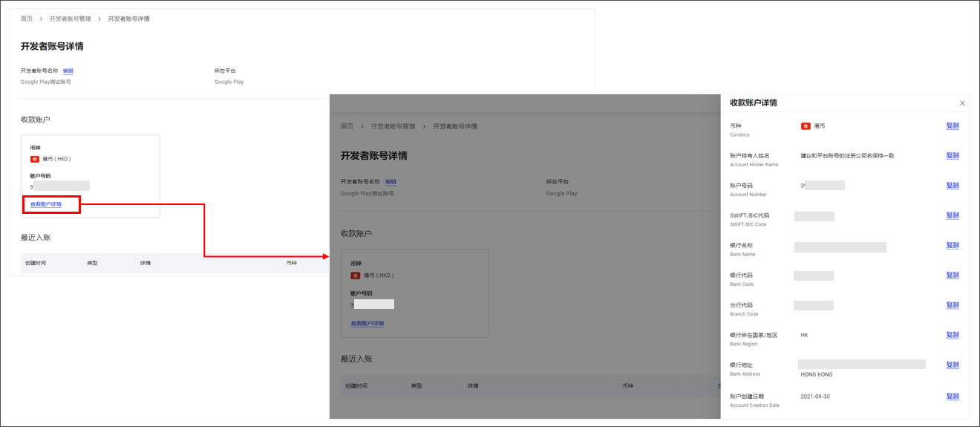Click 币种 column header in dimmed page table
This screenshot has height=427, width=980.
(628, 386)
